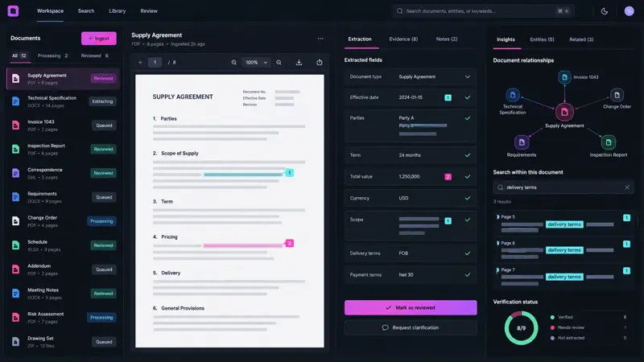Switch to the Related (3) tab
The image size is (644, 362).
pos(581,39)
